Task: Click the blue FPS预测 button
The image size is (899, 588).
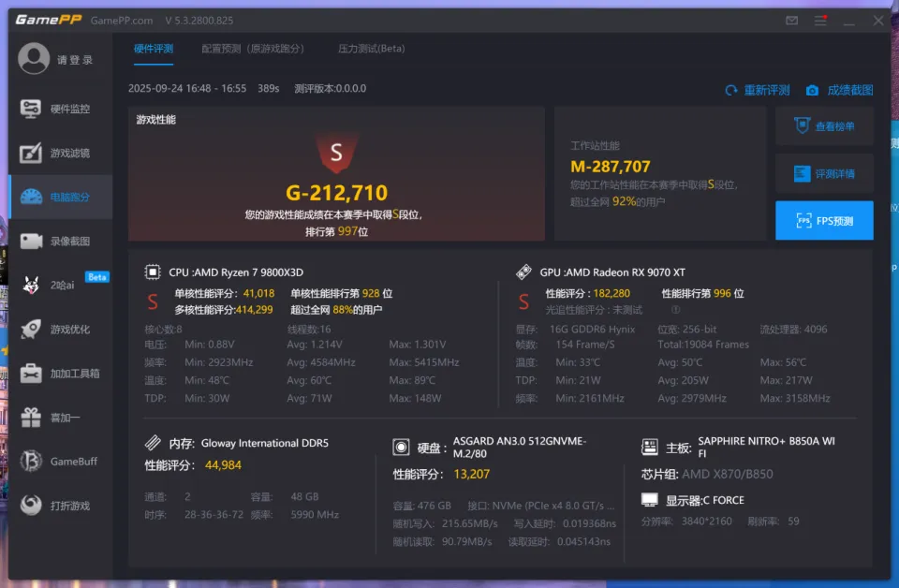Action: (x=824, y=221)
